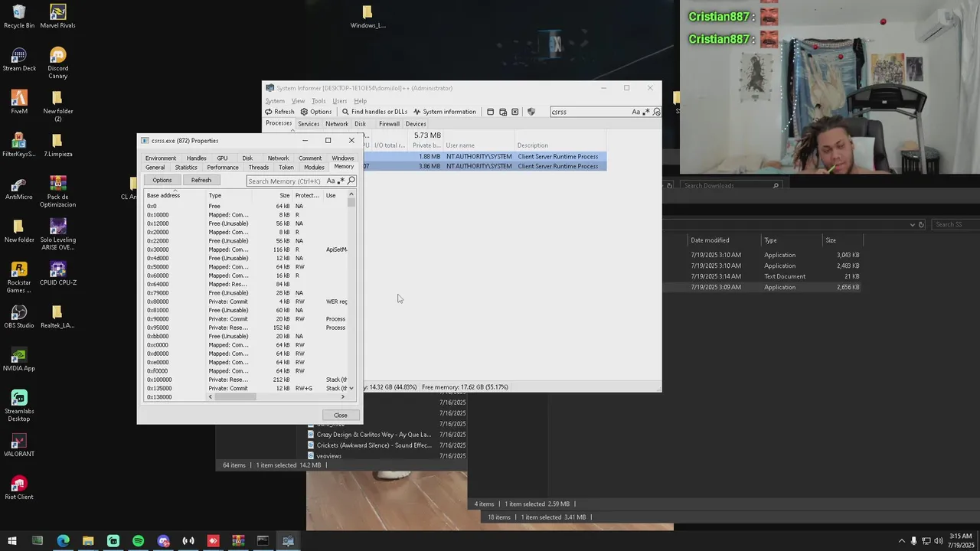Show hidden system tray icons chevron
This screenshot has width=980, height=551.
[x=901, y=541]
